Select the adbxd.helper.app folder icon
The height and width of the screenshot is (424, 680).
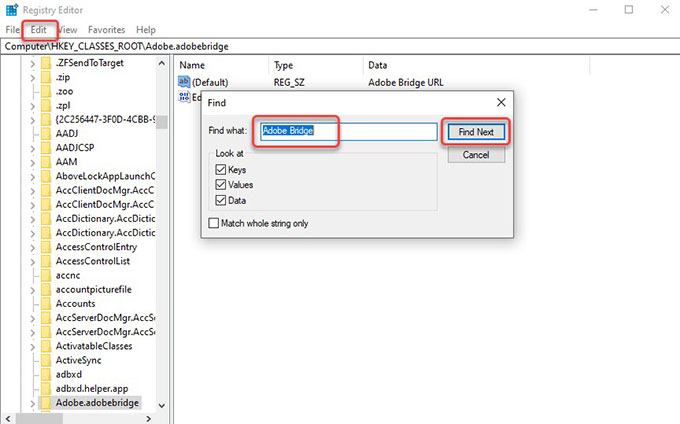point(46,388)
